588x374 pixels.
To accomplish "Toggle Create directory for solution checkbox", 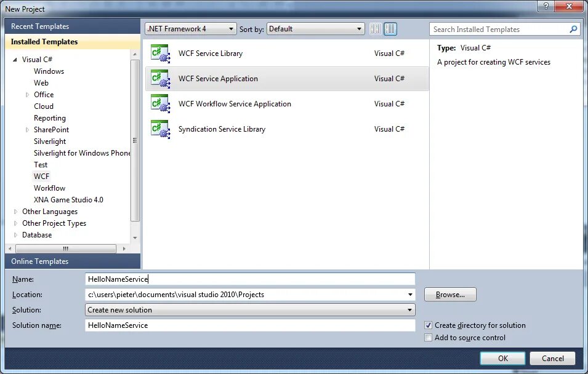I will [x=428, y=325].
